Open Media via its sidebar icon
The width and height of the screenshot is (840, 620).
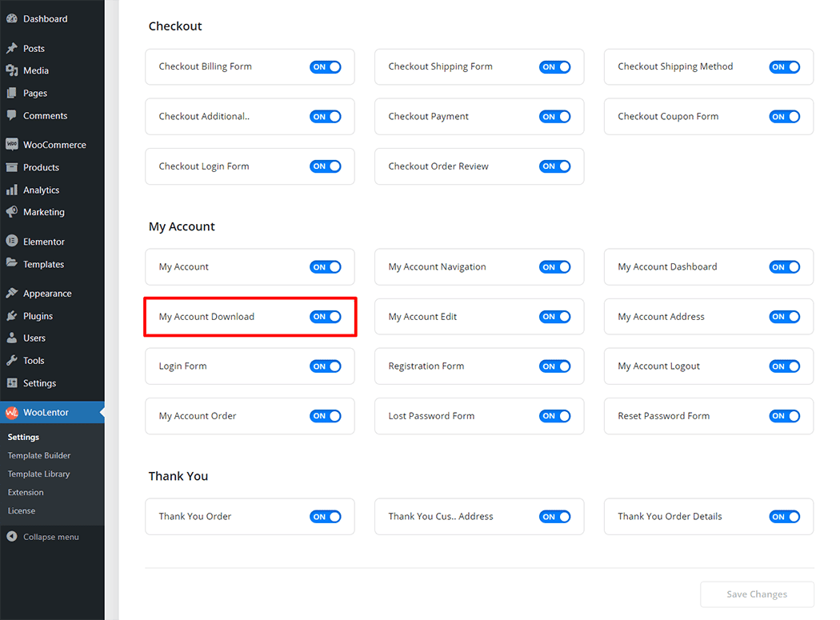(x=11, y=70)
